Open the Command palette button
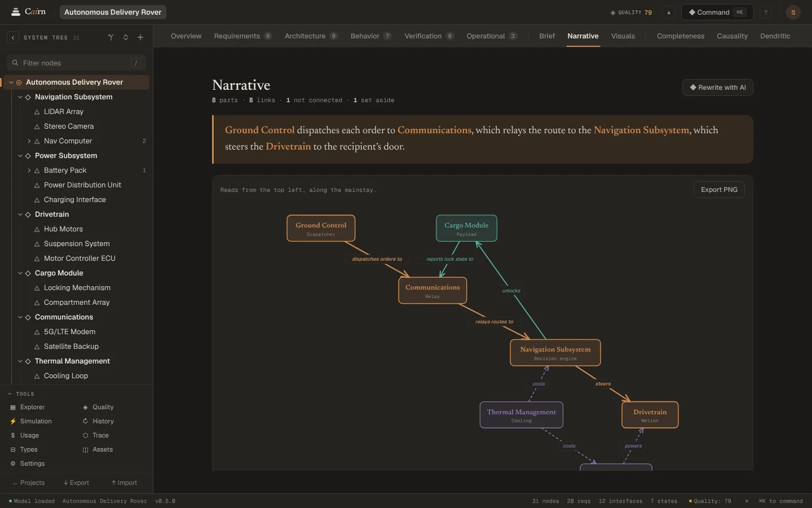The height and width of the screenshot is (508, 812). (717, 12)
